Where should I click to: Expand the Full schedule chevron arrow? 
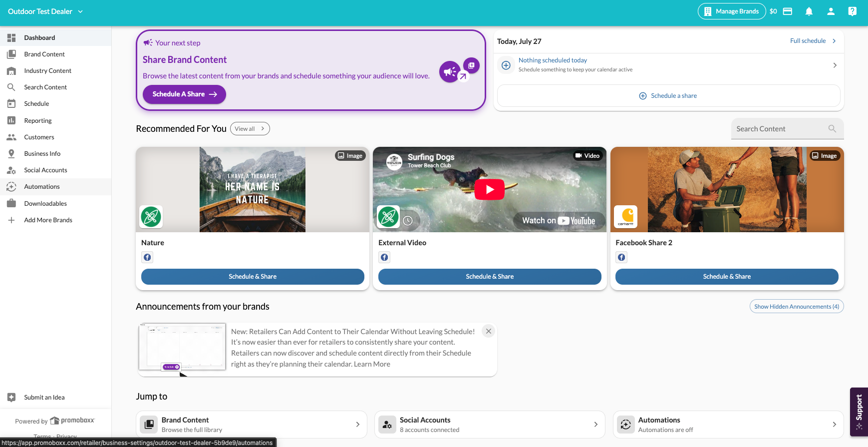click(x=834, y=41)
